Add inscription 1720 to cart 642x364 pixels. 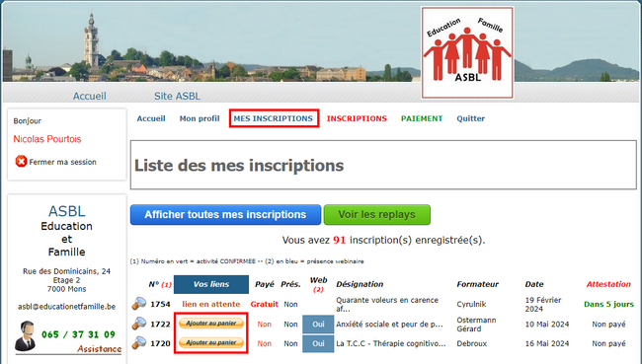[x=211, y=342]
